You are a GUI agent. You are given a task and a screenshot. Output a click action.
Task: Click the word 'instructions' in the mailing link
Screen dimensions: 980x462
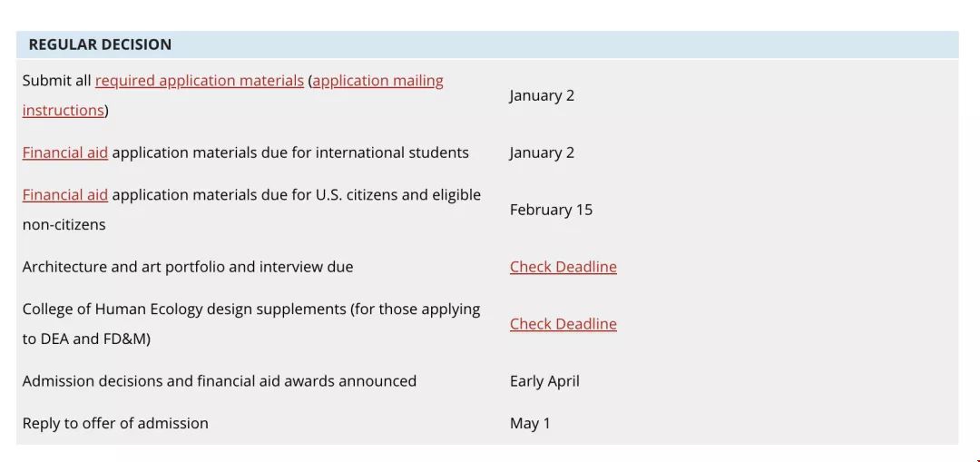tap(64, 110)
